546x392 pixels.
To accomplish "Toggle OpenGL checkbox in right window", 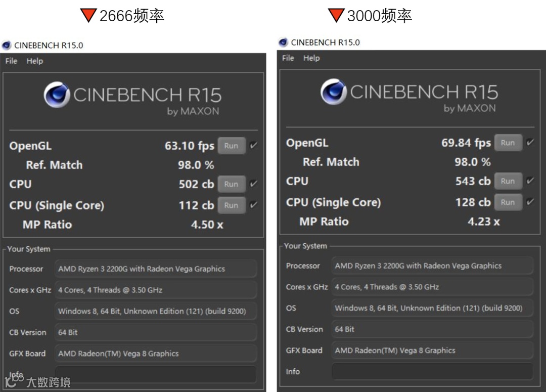I will 530,142.
